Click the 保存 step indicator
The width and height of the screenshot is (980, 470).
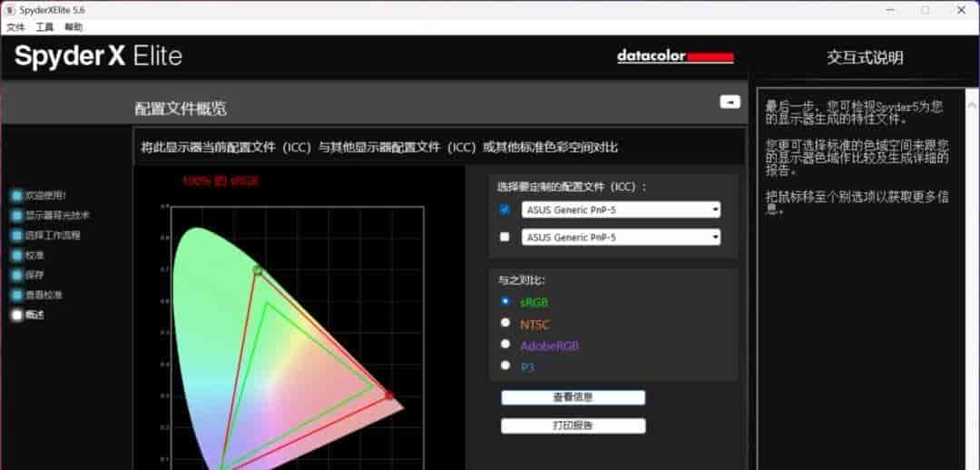pyautogui.click(x=17, y=275)
